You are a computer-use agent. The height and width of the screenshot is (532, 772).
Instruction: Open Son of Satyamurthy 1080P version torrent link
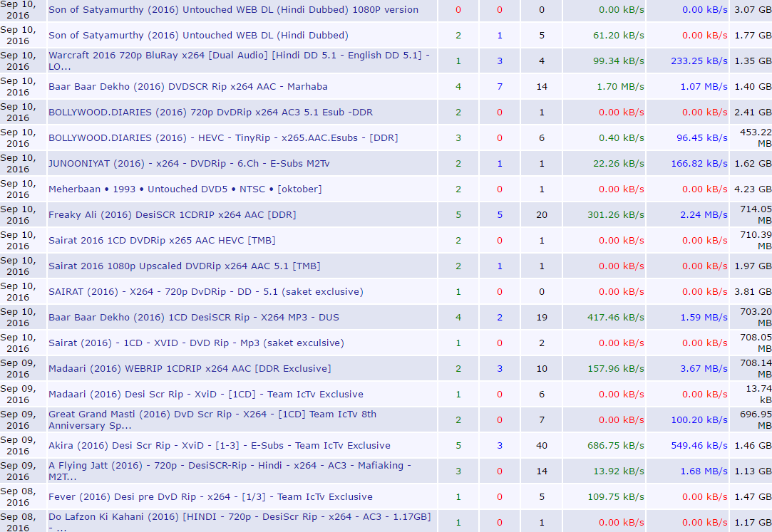[x=233, y=10]
